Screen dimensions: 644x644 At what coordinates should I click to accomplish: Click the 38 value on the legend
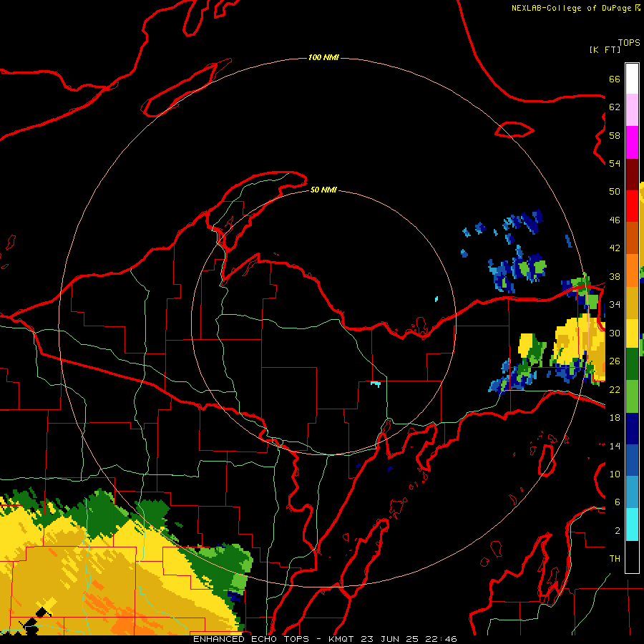615,276
